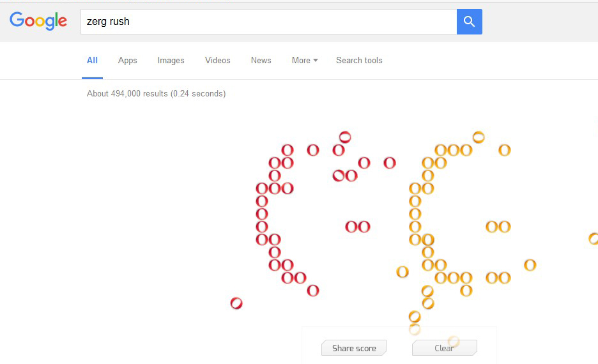Open the News tab
Screen dimensions: 598x364
click(261, 61)
